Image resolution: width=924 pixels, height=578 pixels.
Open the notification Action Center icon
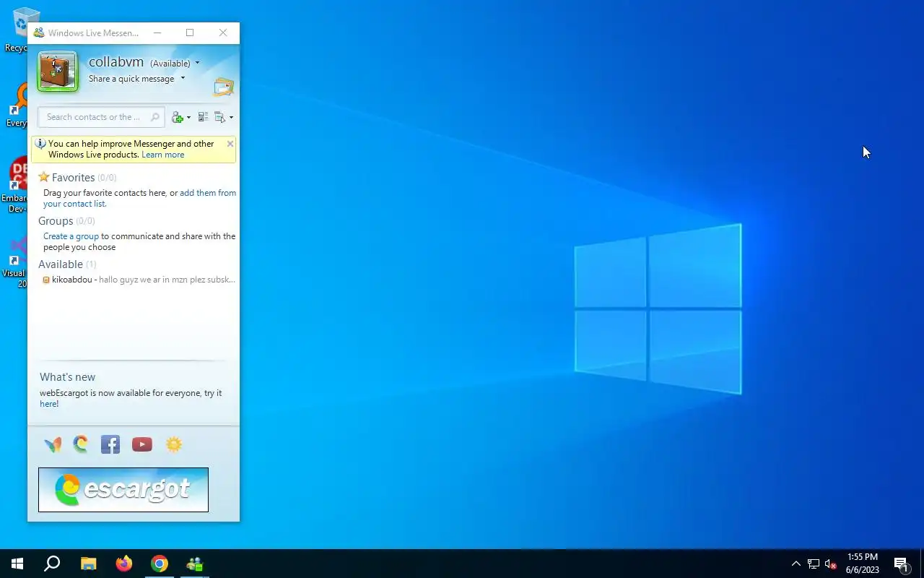[901, 564]
